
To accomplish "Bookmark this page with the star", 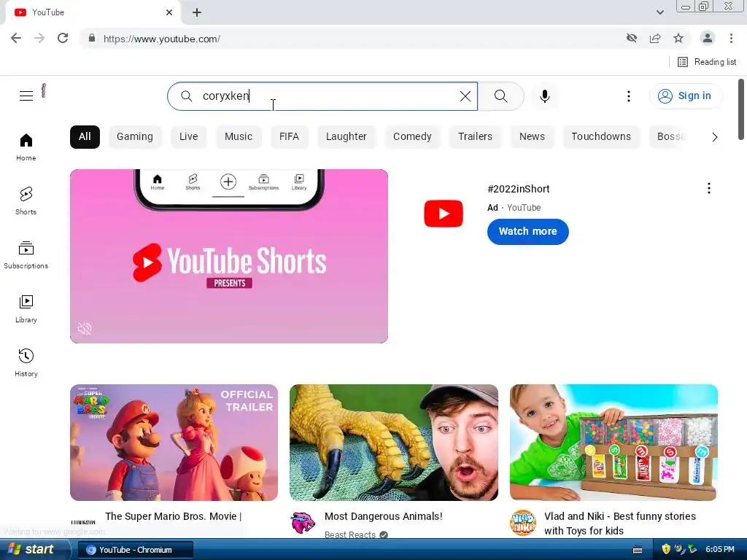I will click(x=678, y=38).
